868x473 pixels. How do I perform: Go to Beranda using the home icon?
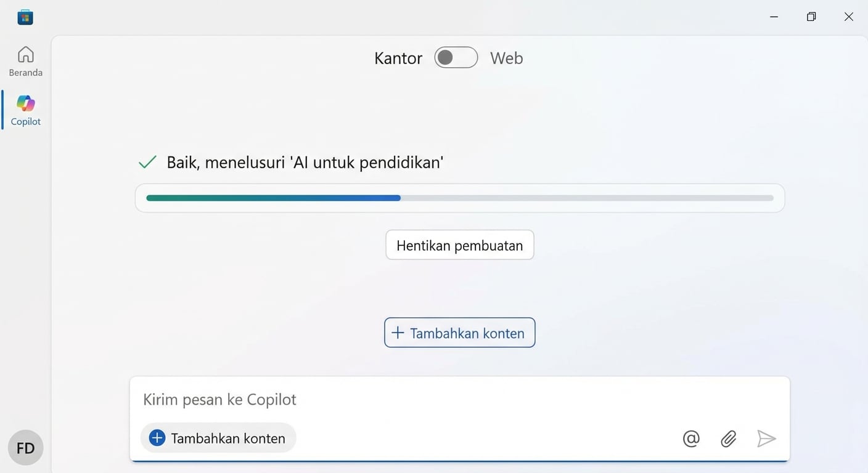coord(25,60)
